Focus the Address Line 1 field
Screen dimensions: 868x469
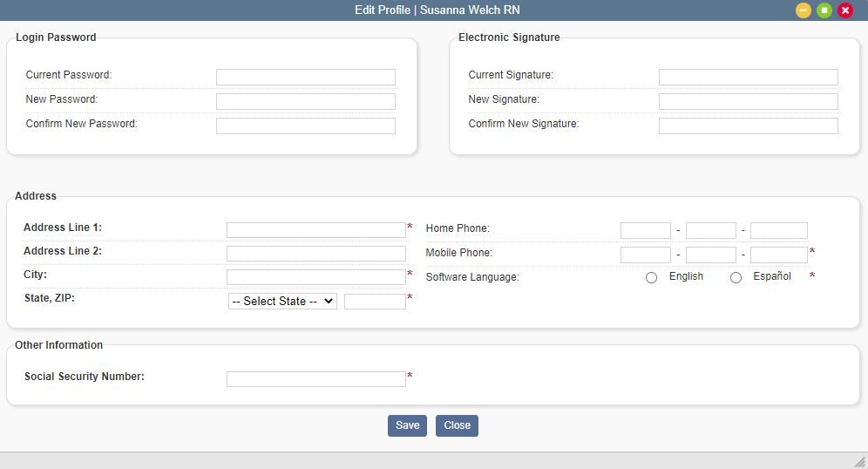[x=316, y=230]
